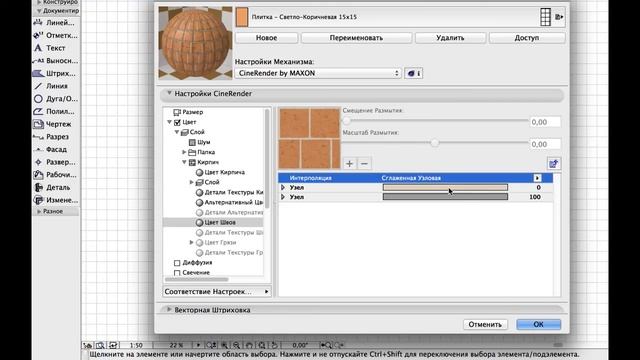Click the arrow icon right of the grid icon

(559, 17)
